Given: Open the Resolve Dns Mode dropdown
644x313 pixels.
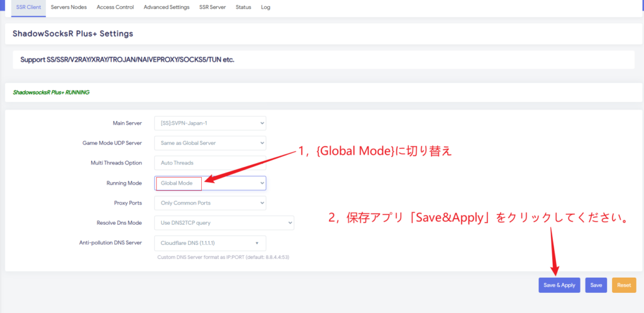Looking at the screenshot, I should (x=224, y=223).
